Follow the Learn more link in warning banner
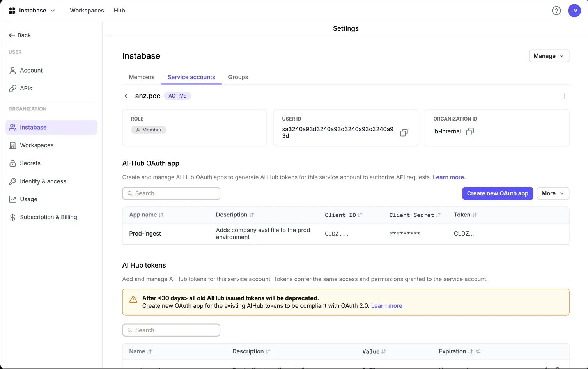Screen dimensions: 588x369 tap(386, 306)
